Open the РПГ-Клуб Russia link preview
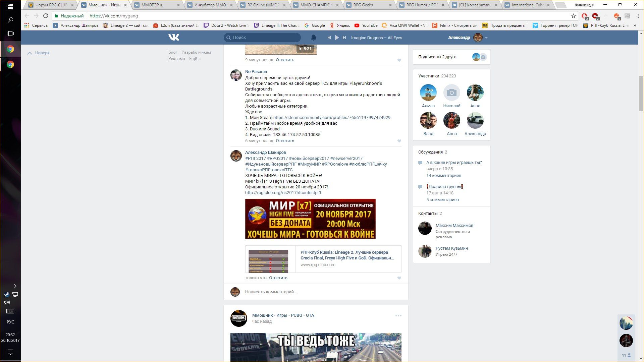644x362 pixels. [x=323, y=259]
